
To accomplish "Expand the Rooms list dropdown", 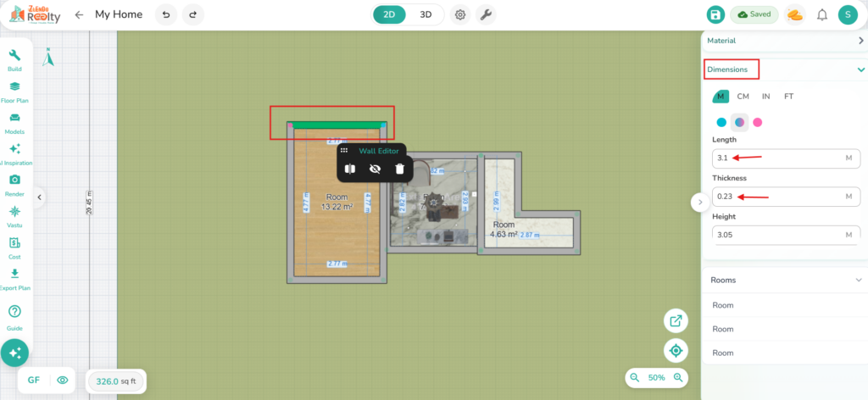I will pyautogui.click(x=858, y=280).
